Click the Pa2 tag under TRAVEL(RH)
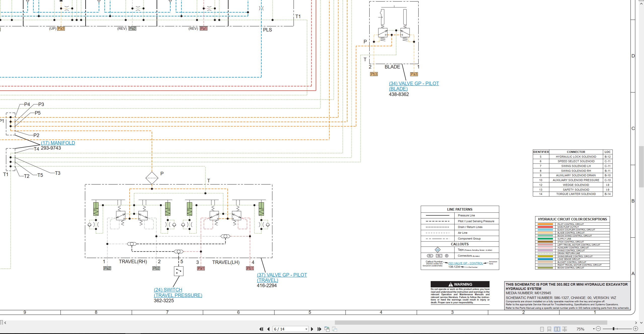 pyautogui.click(x=107, y=268)
